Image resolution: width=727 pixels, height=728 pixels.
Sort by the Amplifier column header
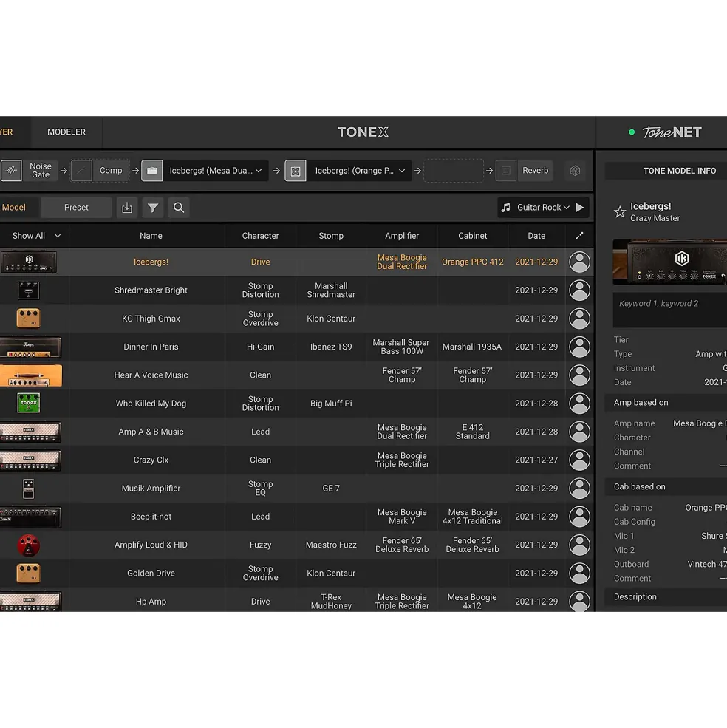402,236
